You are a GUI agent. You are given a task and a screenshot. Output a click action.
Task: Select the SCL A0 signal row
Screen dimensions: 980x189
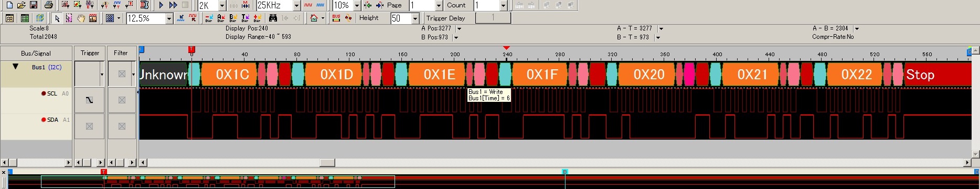click(x=36, y=100)
